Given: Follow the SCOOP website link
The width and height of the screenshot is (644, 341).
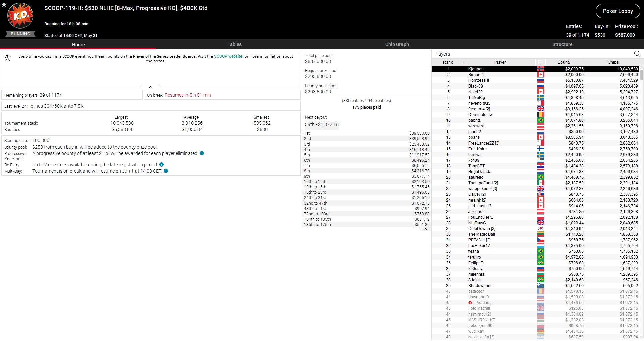Looking at the screenshot, I should click(228, 56).
